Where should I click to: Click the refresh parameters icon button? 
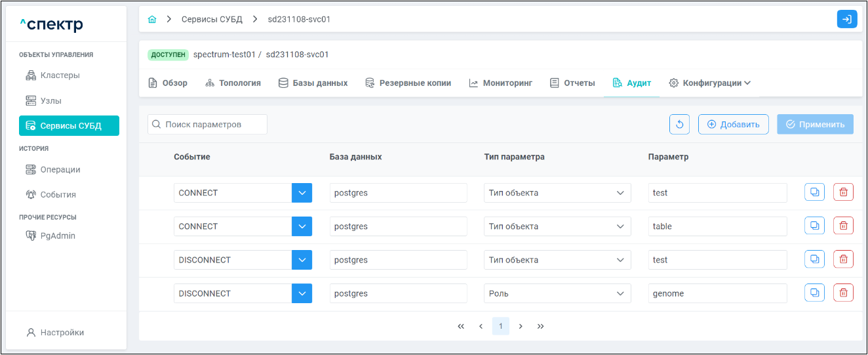(679, 125)
